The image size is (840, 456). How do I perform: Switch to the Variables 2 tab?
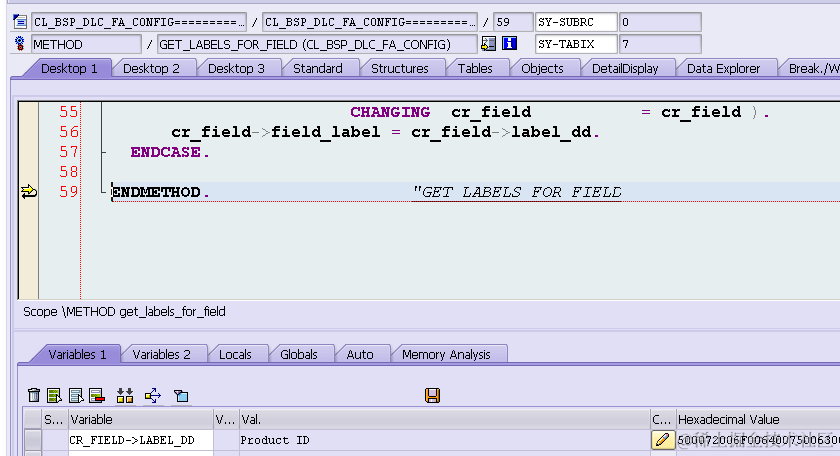pos(161,354)
